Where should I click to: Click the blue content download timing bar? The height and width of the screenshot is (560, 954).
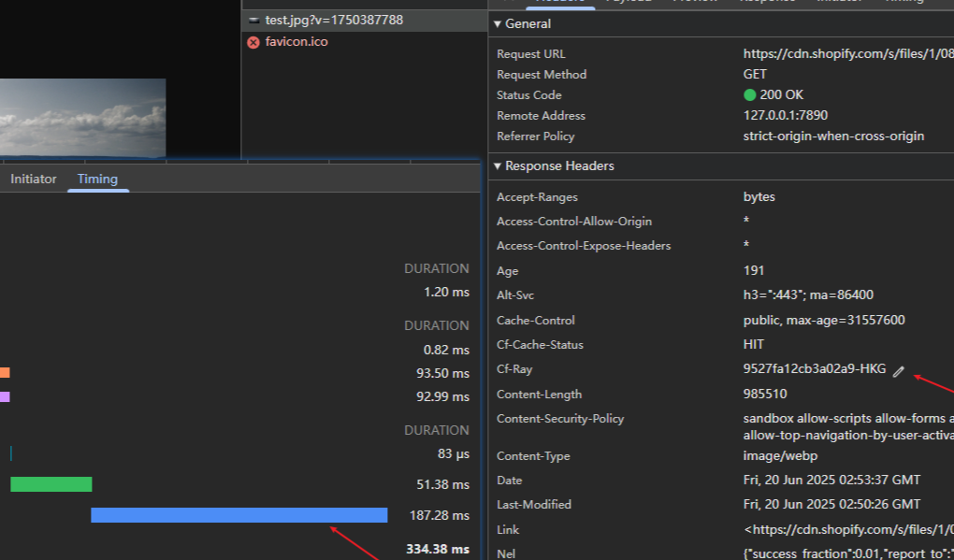tap(238, 515)
